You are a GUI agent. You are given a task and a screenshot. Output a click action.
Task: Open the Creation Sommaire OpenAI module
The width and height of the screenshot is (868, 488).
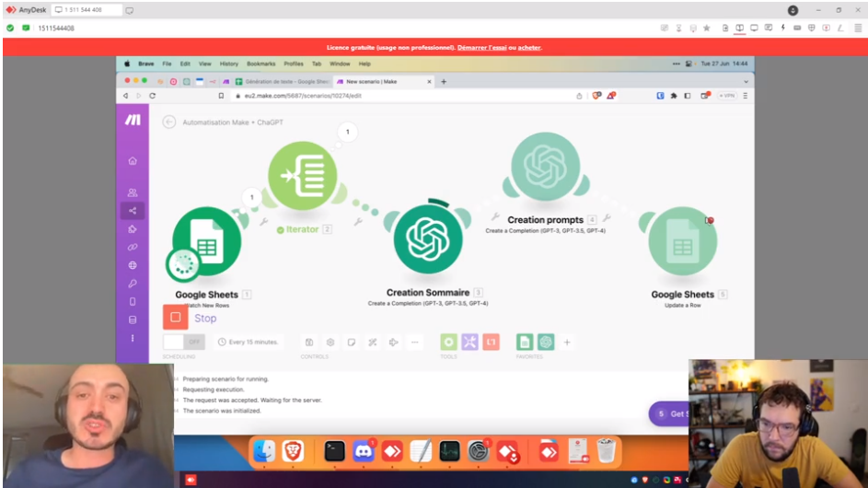tap(428, 238)
